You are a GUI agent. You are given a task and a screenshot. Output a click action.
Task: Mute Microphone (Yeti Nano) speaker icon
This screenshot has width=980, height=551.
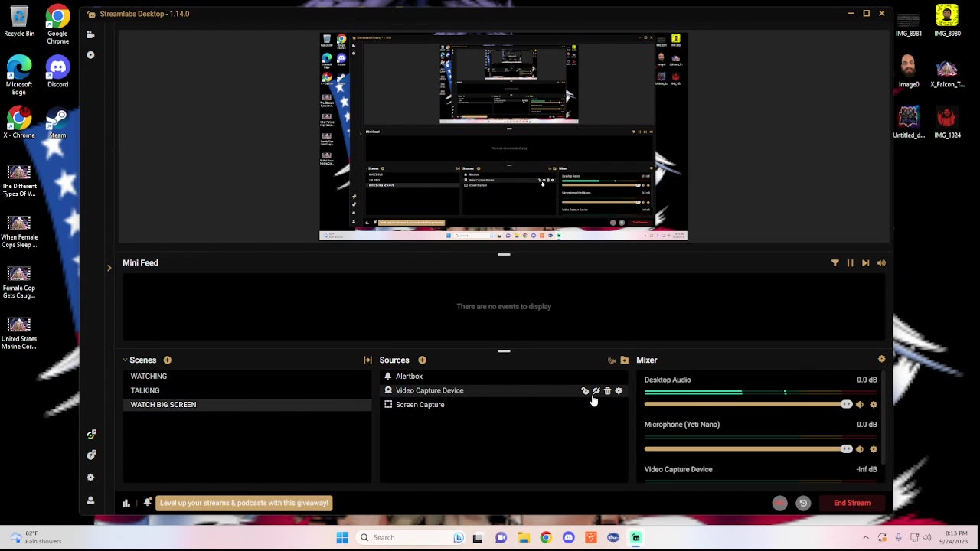(x=859, y=449)
